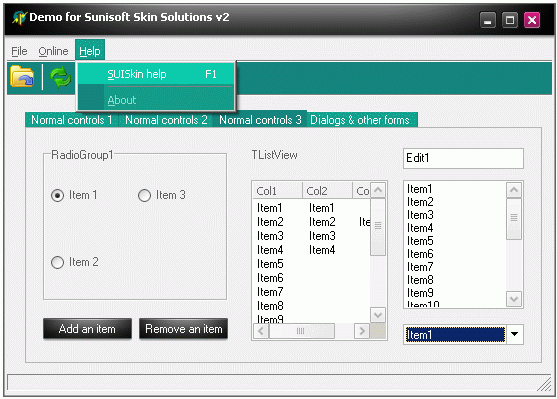Choose SUISkin help menu entry
This screenshot has width=557, height=399.
tap(156, 74)
